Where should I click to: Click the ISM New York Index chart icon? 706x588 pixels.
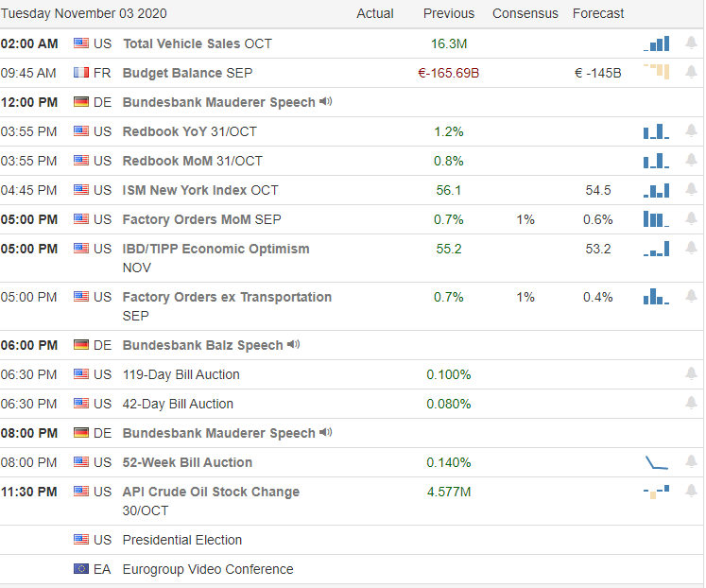click(657, 190)
